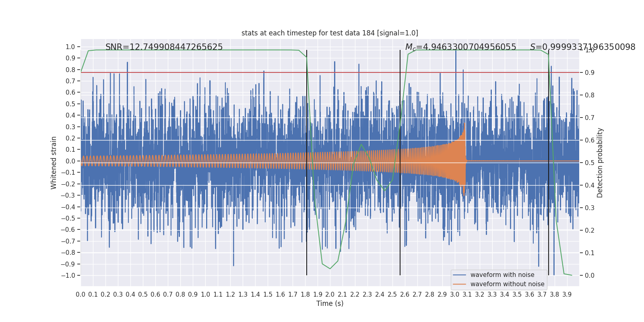Click the 2.0 tick on the time axis

coord(330,295)
